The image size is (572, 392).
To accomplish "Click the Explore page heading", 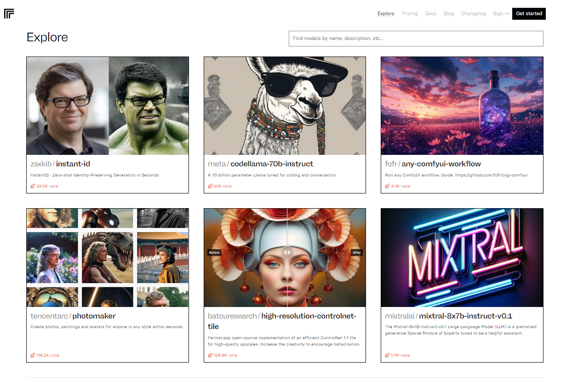I will click(47, 37).
